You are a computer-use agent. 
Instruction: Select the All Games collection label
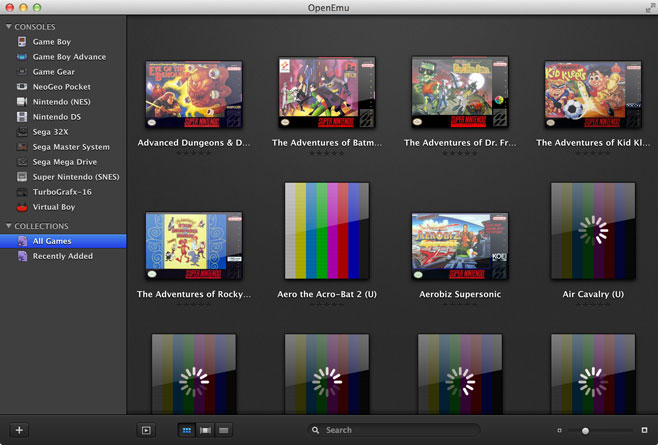pos(52,241)
